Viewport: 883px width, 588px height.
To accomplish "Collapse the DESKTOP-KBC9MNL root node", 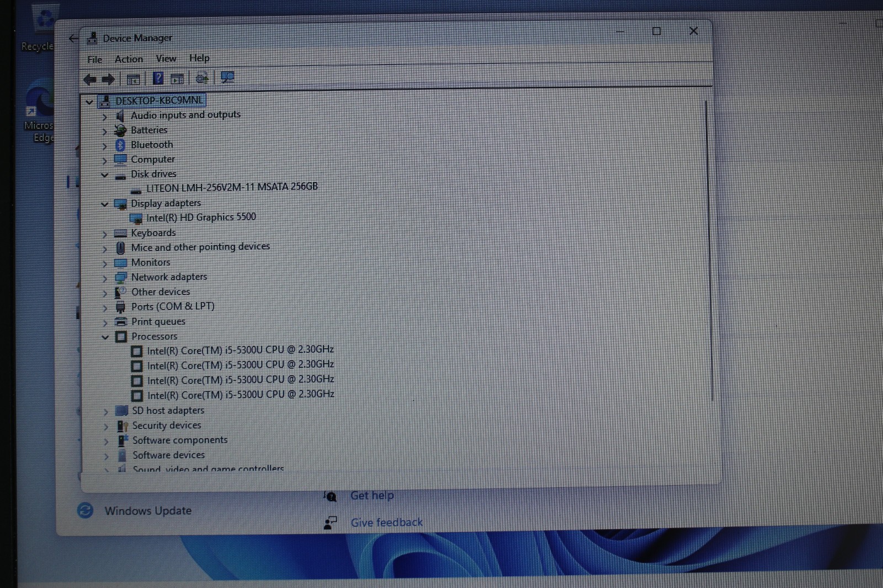I will point(89,101).
